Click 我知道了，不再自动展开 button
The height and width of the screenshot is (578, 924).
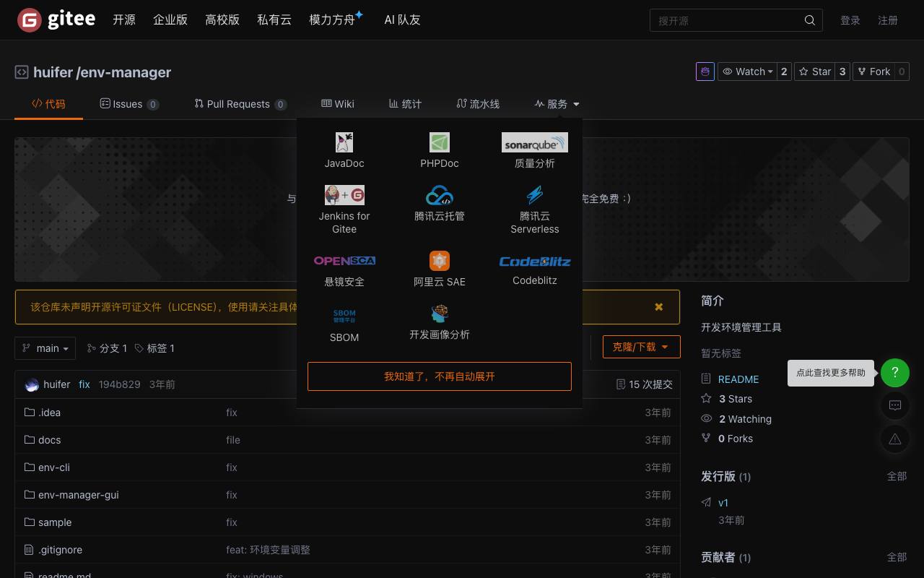(440, 376)
